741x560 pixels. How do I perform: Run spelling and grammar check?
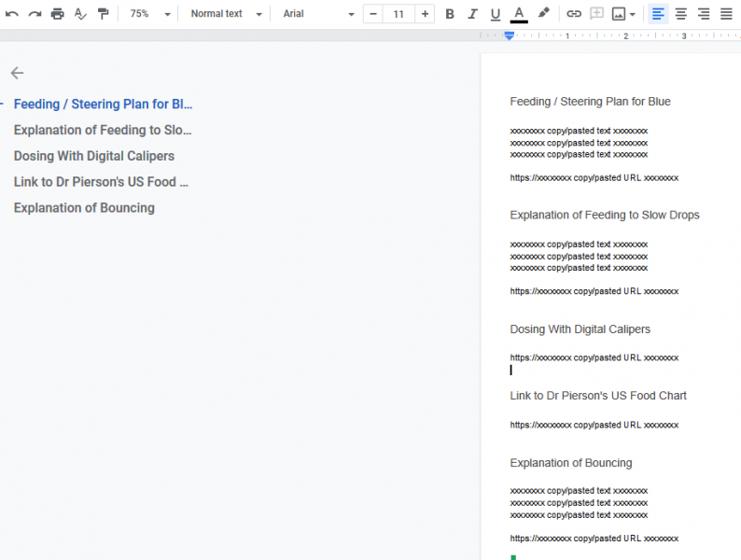[x=80, y=14]
